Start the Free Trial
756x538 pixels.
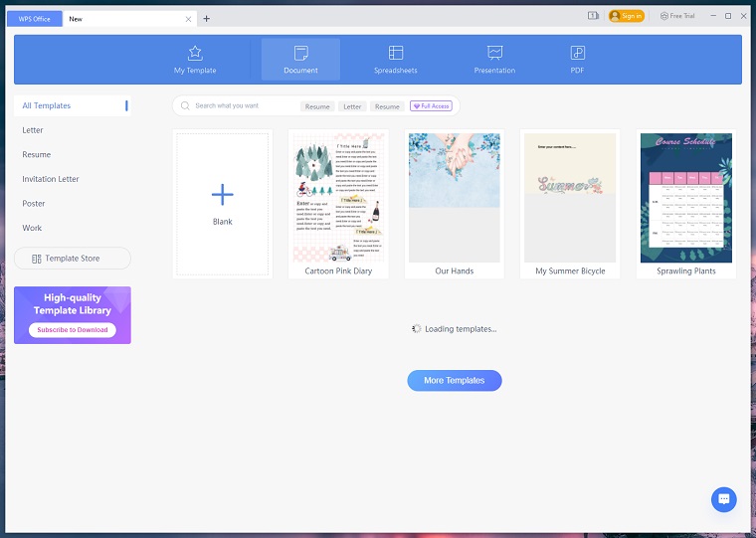[677, 16]
